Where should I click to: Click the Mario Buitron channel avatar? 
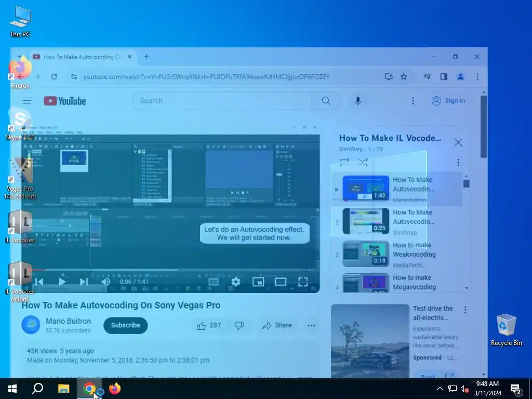pyautogui.click(x=31, y=325)
